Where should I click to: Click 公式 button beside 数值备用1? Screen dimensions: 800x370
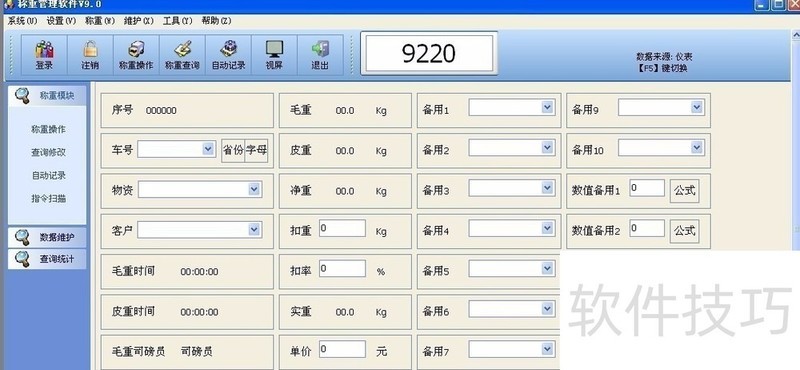pyautogui.click(x=684, y=191)
